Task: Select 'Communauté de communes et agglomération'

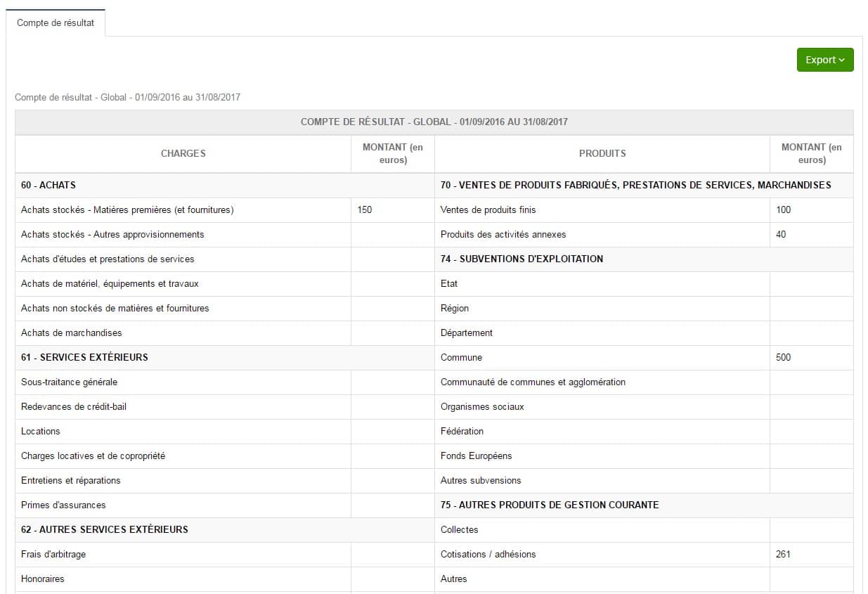Action: click(533, 382)
